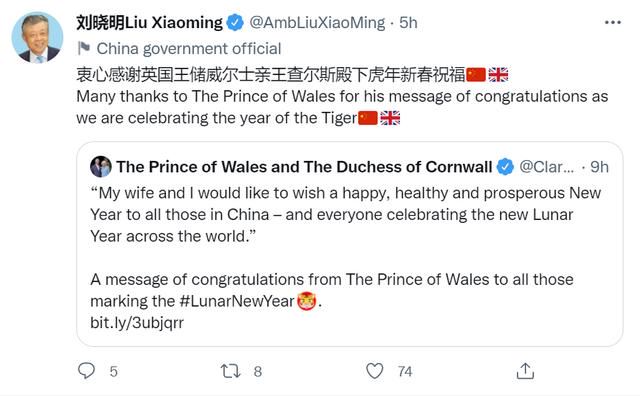
Task: Click the flag icon beside China government official
Action: (84, 48)
